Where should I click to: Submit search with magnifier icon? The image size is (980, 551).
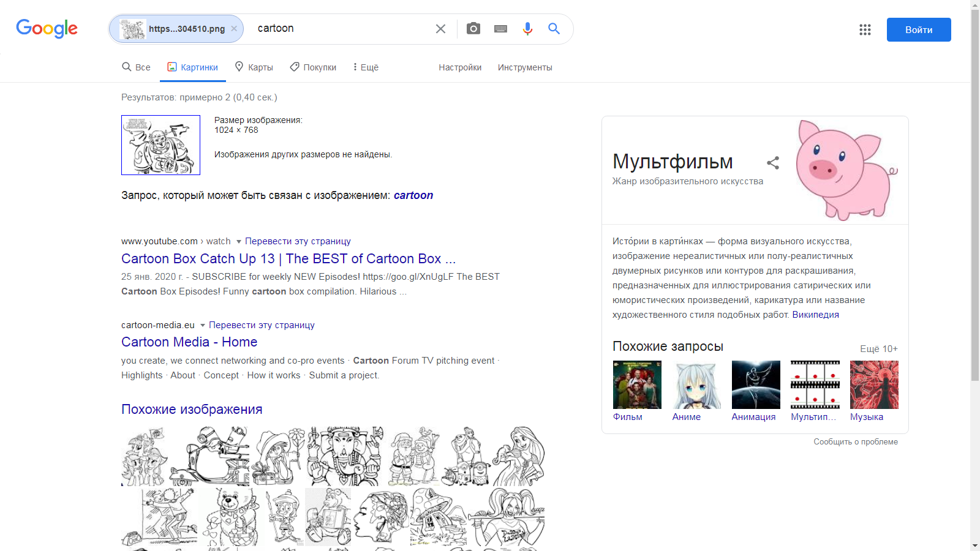[554, 29]
